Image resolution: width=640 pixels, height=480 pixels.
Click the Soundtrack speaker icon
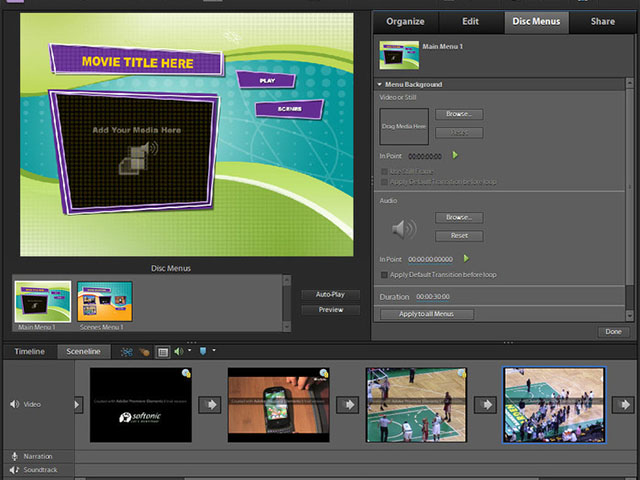(15, 469)
